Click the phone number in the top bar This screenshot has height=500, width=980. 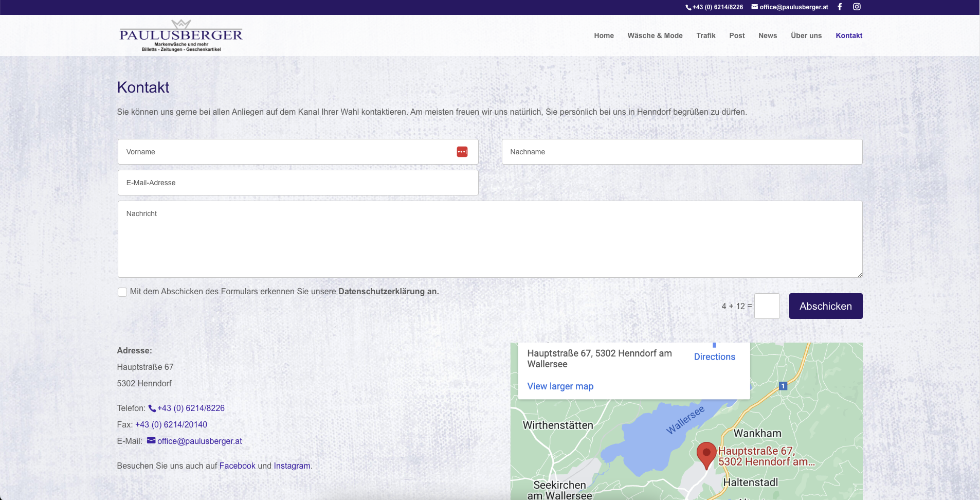click(x=715, y=7)
